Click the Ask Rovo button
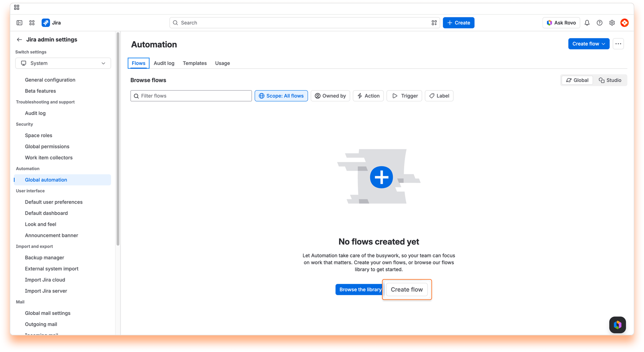The image size is (644, 352). (561, 23)
